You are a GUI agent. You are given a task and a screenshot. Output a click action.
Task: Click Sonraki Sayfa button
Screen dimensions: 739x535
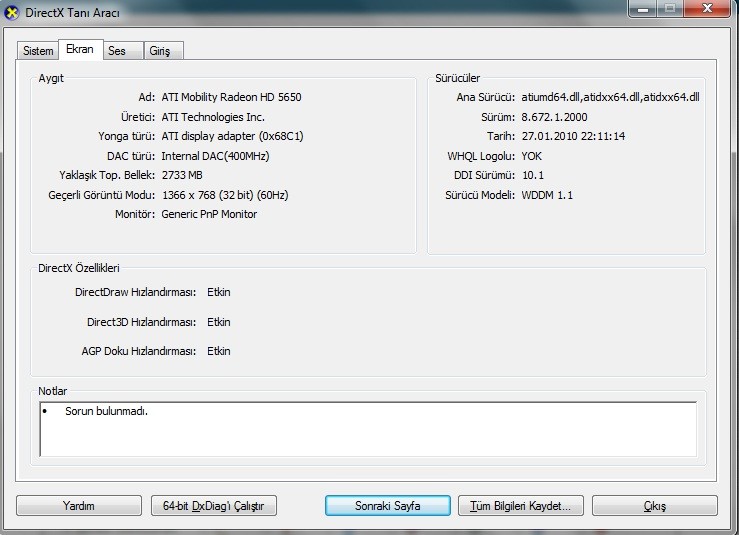tap(387, 506)
